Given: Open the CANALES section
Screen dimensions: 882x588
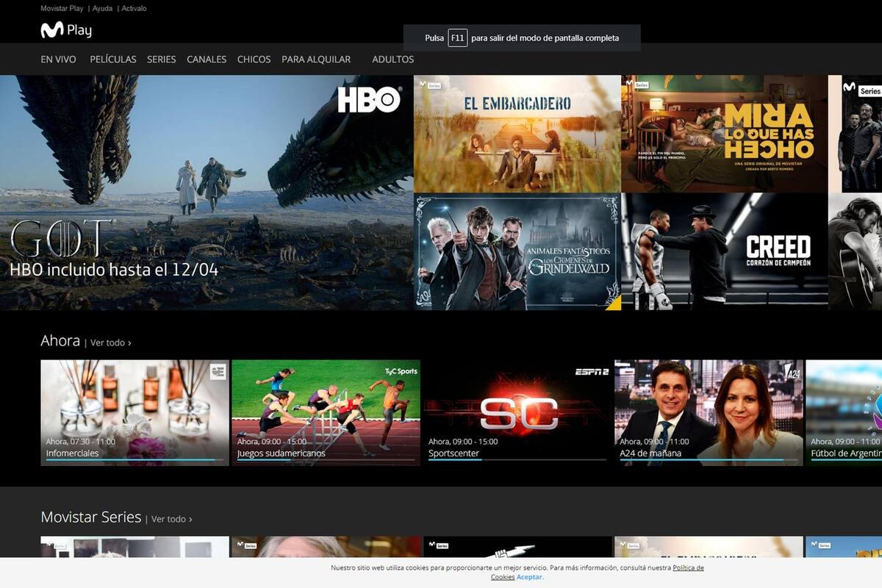Looking at the screenshot, I should [207, 59].
